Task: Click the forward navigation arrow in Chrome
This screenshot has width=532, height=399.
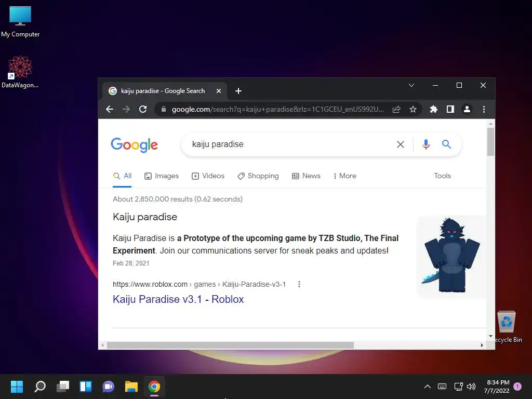Action: coord(126,109)
